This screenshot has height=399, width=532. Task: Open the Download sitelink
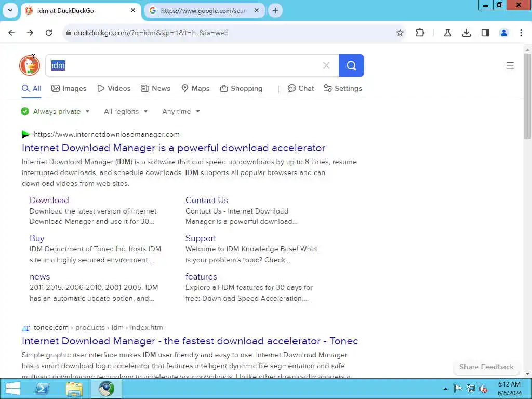[x=49, y=200]
